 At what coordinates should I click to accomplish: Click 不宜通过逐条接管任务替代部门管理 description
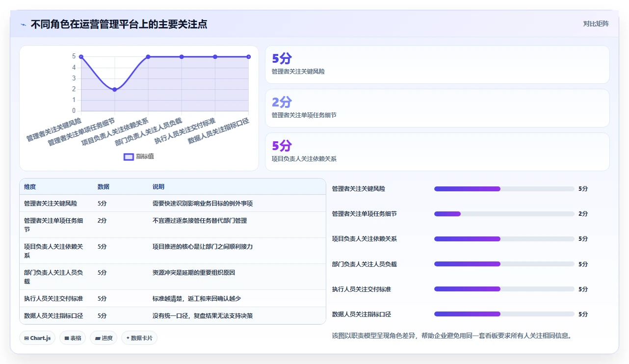pyautogui.click(x=200, y=221)
